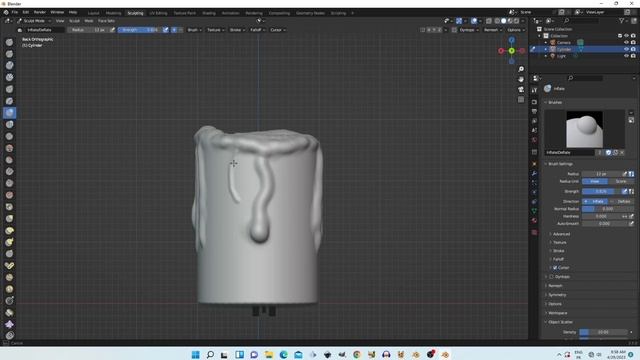
Task: Set Radius Unit to Scene
Action: [621, 181]
